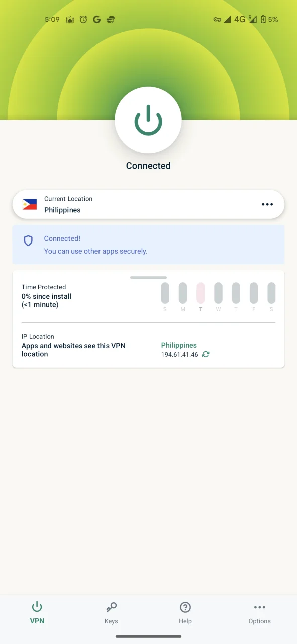Screen dimensions: 297x644
Task: Tap the key icon in bottom navigation
Action: tap(111, 607)
